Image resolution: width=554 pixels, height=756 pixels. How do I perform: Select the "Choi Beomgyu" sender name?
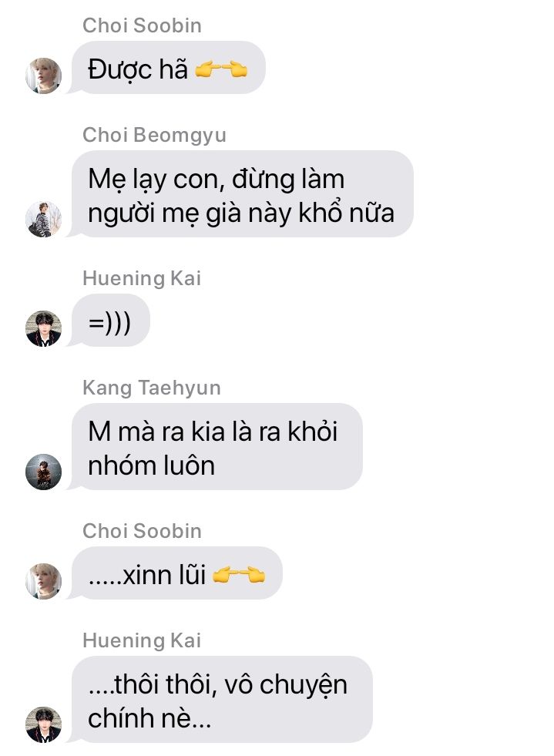[154, 135]
